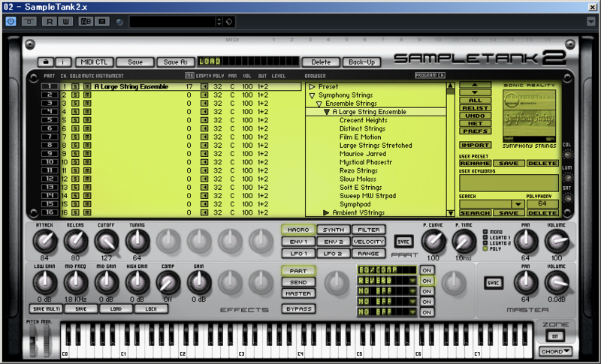
Task: Select the Film E Motion preset
Action: (361, 137)
